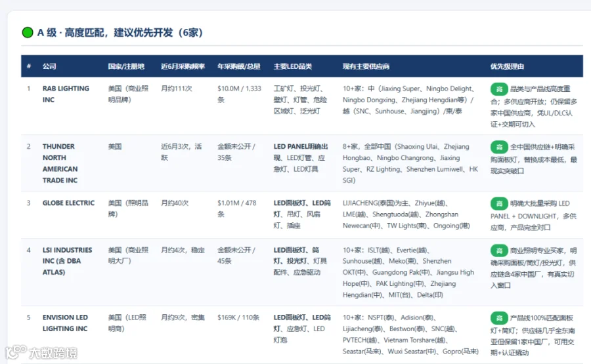The image size is (591, 364).
Task: Click the # column header
Action: (29, 66)
